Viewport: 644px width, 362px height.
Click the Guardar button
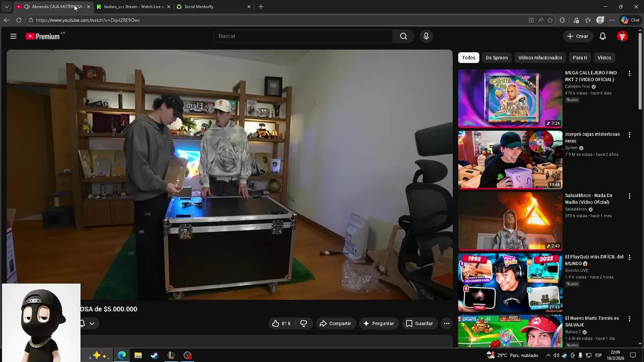tap(419, 324)
